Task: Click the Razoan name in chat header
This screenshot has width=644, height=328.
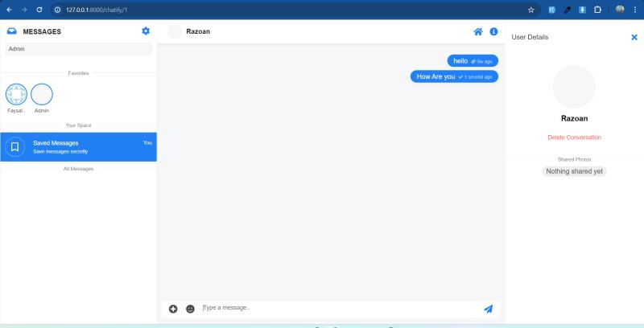Action: pos(198,31)
